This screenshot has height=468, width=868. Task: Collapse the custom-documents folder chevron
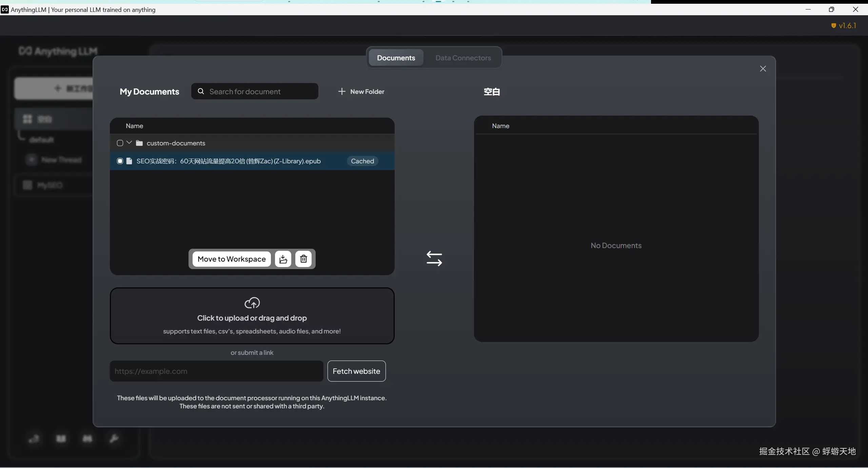pos(129,143)
